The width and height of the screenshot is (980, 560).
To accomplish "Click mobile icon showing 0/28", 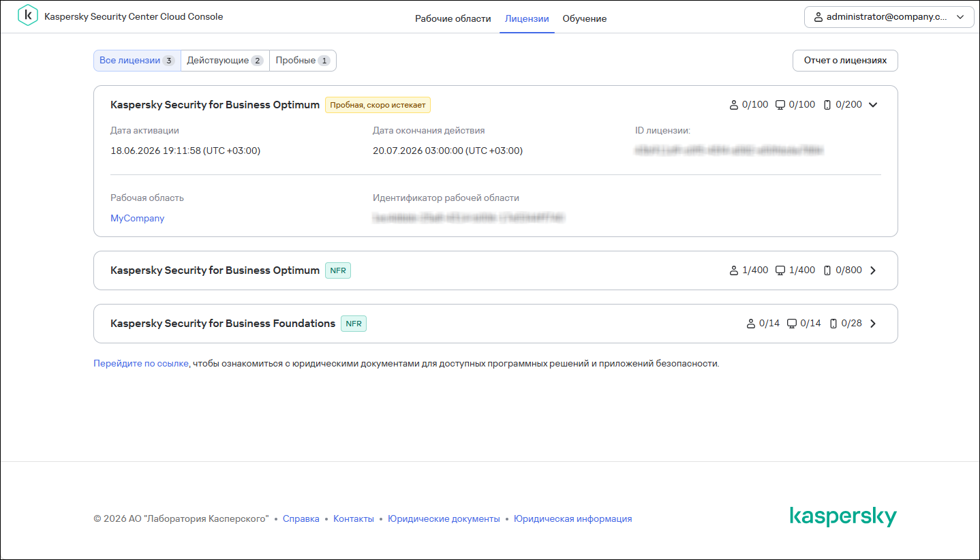I will point(833,324).
